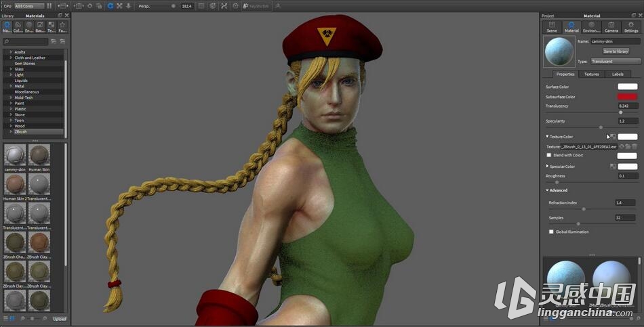The height and width of the screenshot is (327, 644).
Task: Click the browse texture folder icon
Action: [628, 146]
